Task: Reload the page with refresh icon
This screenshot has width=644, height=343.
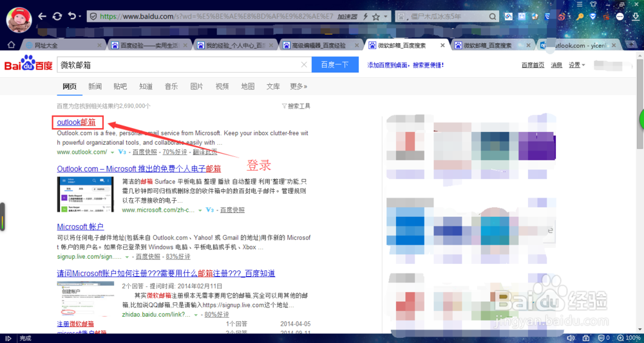Action: pos(57,17)
